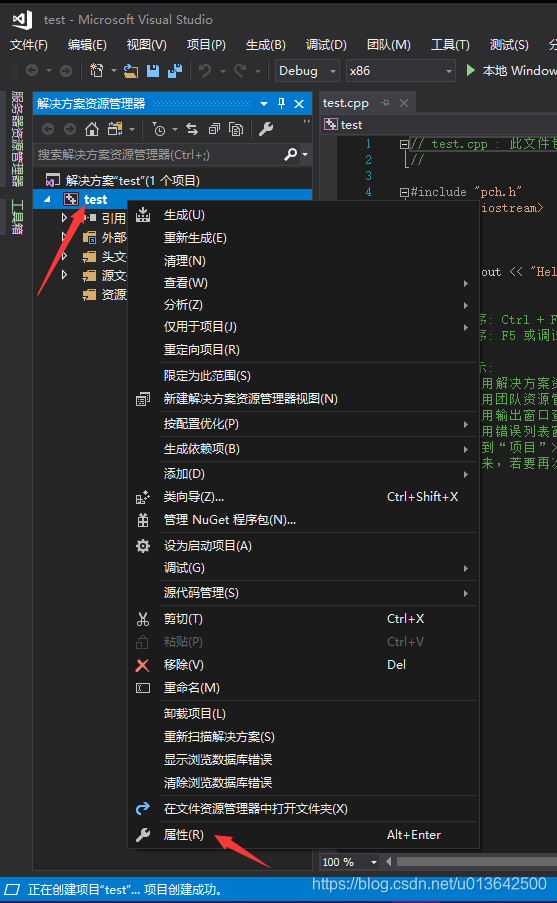This screenshot has height=903, width=557.
Task: Collapse the test project node arrow
Action: point(47,199)
